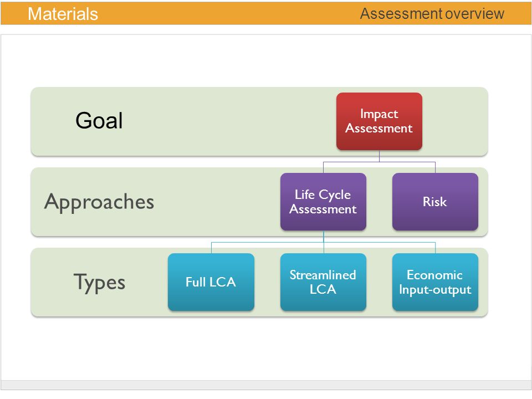Click the Goal row label

point(99,120)
